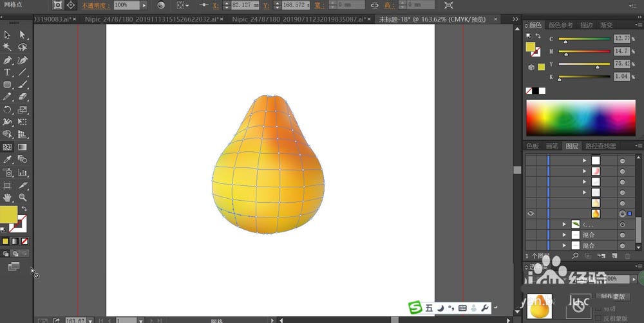Select the Zoom tool
The width and height of the screenshot is (644, 323).
pyautogui.click(x=23, y=198)
